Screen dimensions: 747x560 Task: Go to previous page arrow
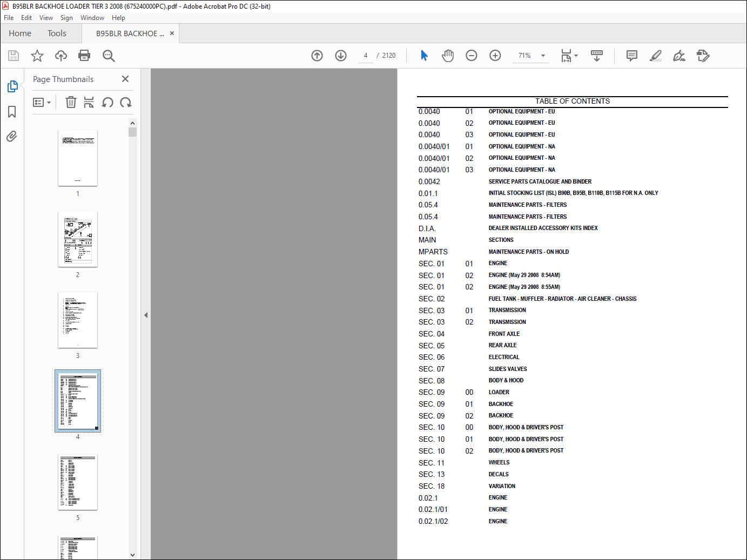(x=317, y=56)
